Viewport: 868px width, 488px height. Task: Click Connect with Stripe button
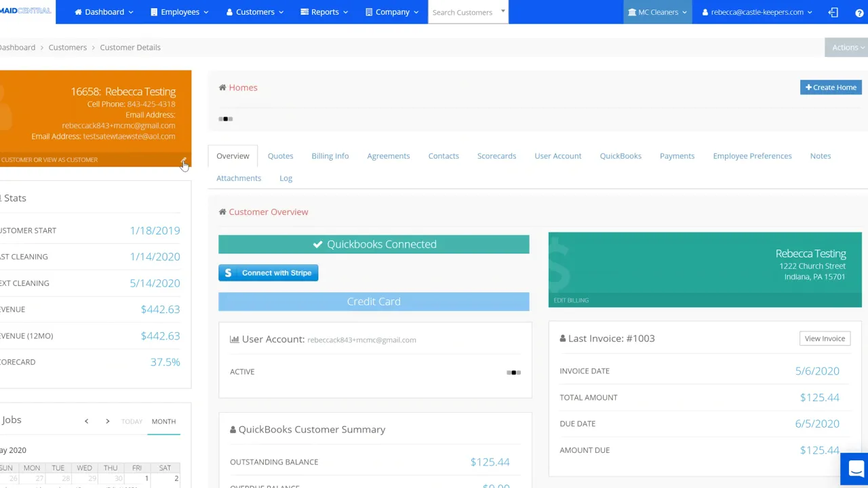click(x=268, y=272)
